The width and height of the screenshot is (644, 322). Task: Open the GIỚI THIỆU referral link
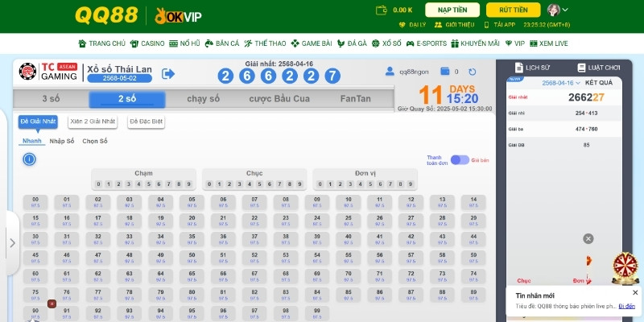click(x=455, y=25)
